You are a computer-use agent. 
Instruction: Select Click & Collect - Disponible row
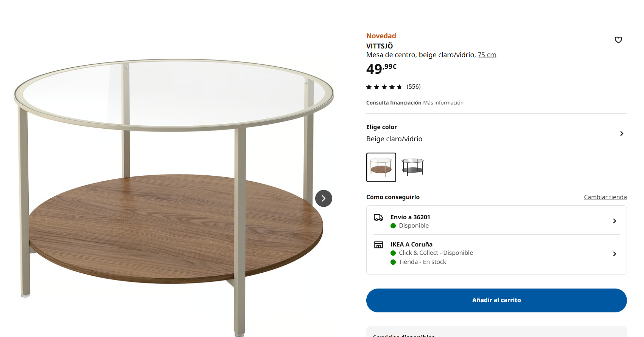(x=432, y=253)
